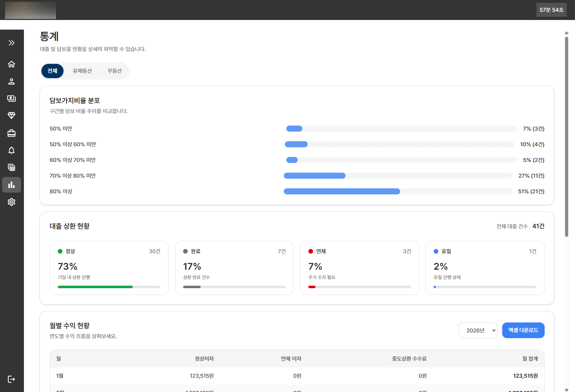Viewport: 575px width, 392px height.
Task: Open the diamond collateral icon in sidebar
Action: (11, 116)
